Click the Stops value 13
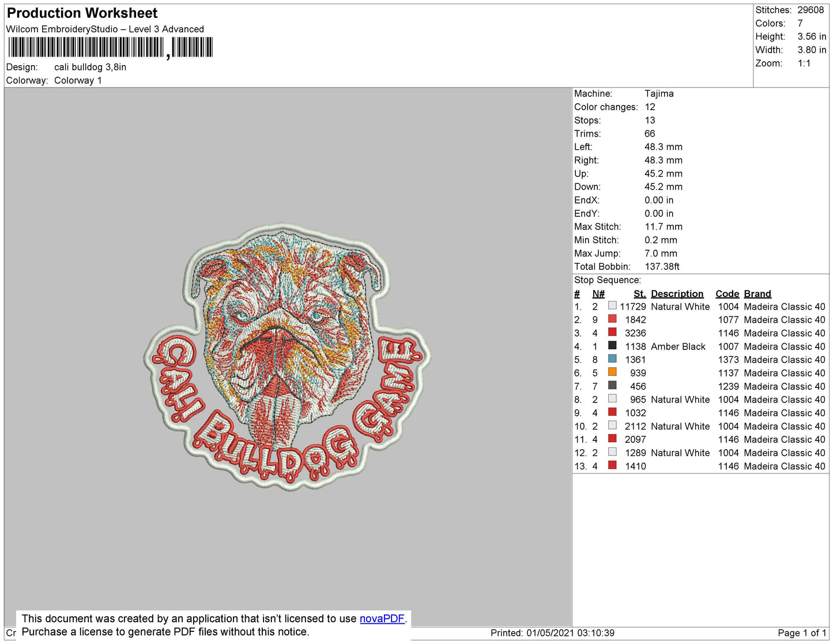 650,120
